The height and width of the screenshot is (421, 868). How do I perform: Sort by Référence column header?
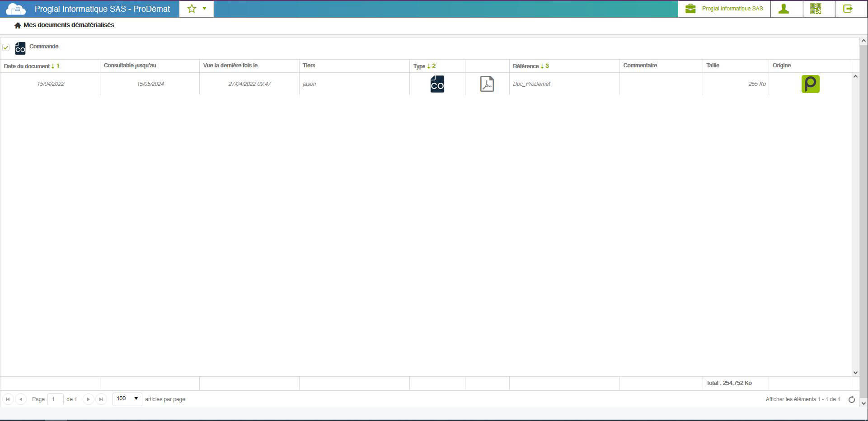tap(526, 66)
